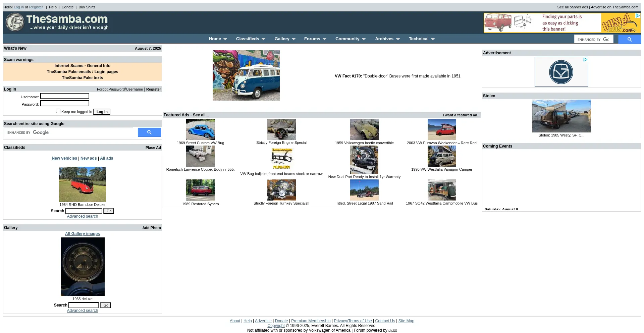The image size is (644, 333).
Task: Open TheSamba Fake emails / Login pages
Action: 82,72
